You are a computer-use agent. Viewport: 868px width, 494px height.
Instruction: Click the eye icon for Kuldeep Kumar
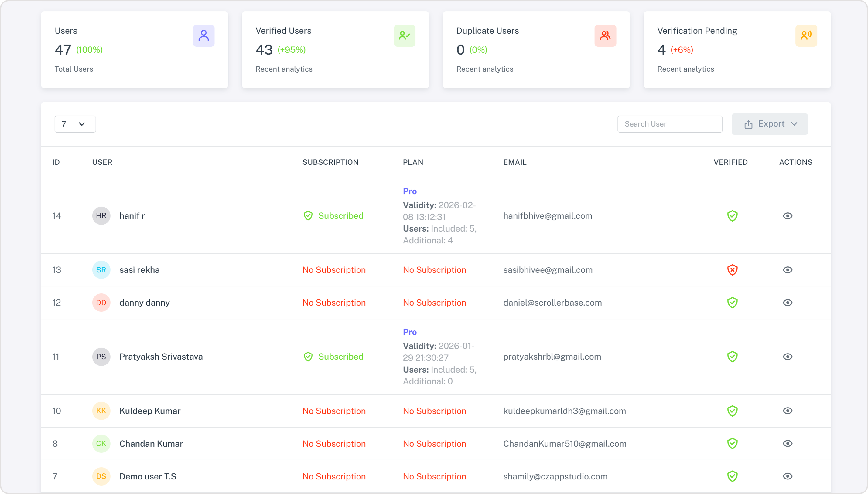(788, 411)
